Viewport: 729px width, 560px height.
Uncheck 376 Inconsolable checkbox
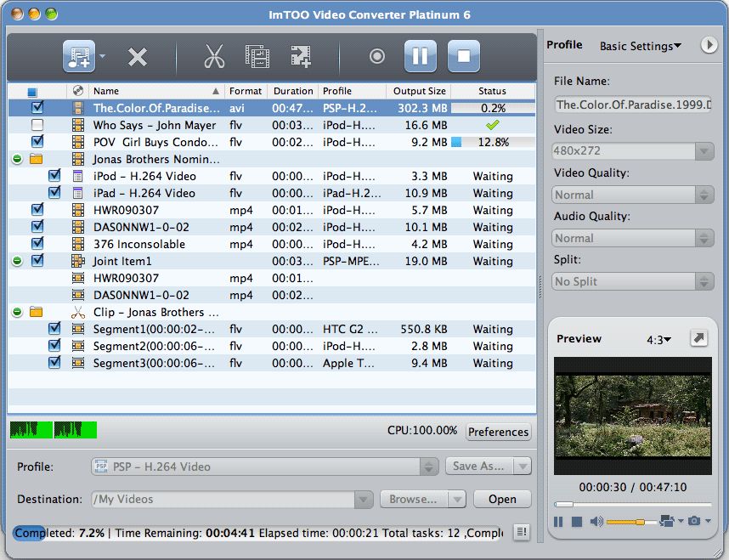point(37,243)
